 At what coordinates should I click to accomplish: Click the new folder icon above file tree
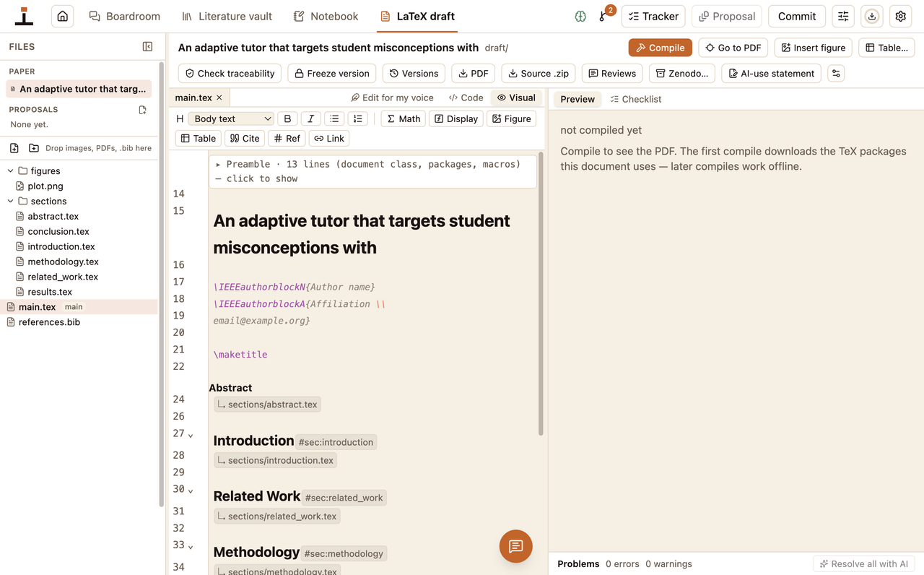(x=34, y=148)
